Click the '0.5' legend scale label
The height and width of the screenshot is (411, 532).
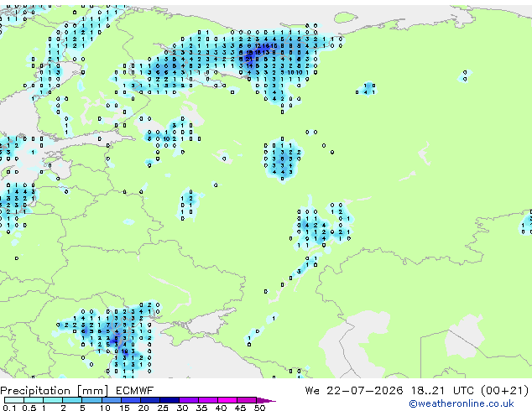(29, 408)
